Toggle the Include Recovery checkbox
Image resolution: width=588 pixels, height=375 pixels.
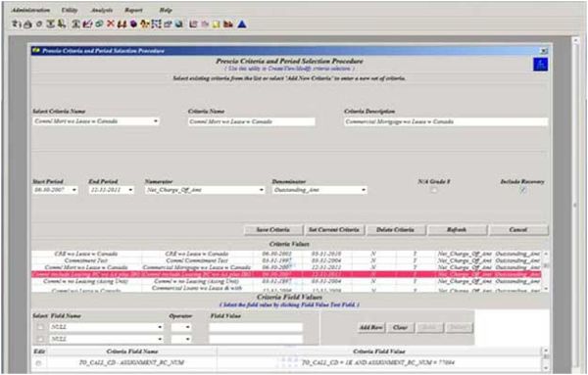tap(522, 190)
